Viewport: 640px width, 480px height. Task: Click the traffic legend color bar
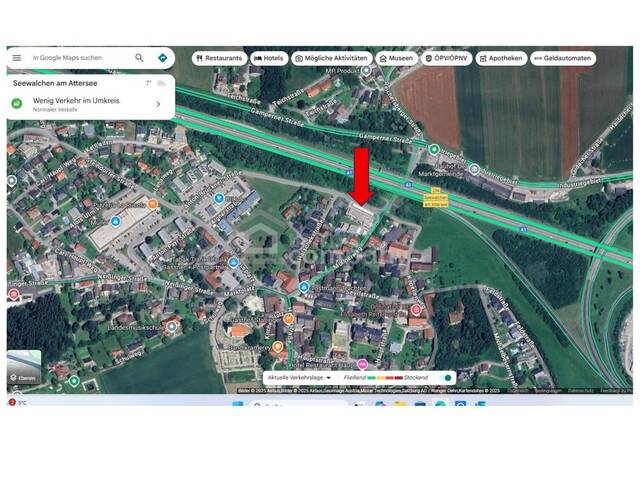[386, 378]
